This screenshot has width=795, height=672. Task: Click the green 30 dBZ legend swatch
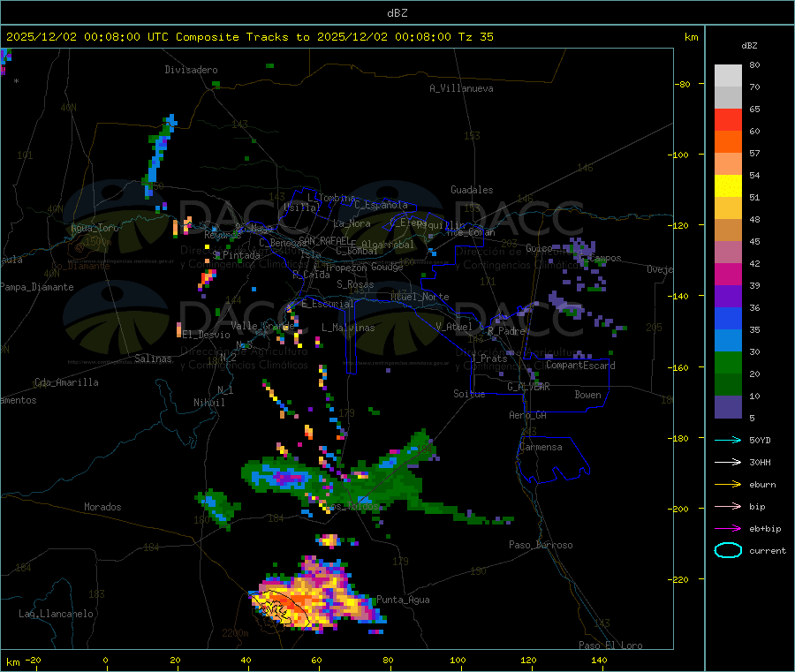(x=728, y=362)
